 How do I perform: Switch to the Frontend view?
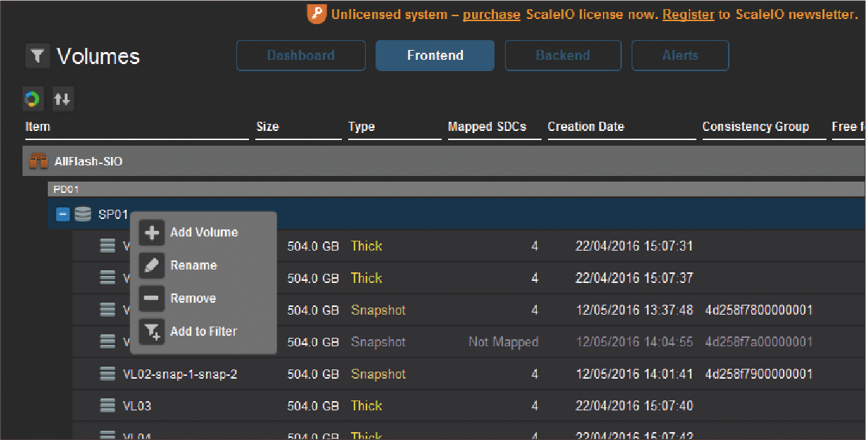[435, 56]
